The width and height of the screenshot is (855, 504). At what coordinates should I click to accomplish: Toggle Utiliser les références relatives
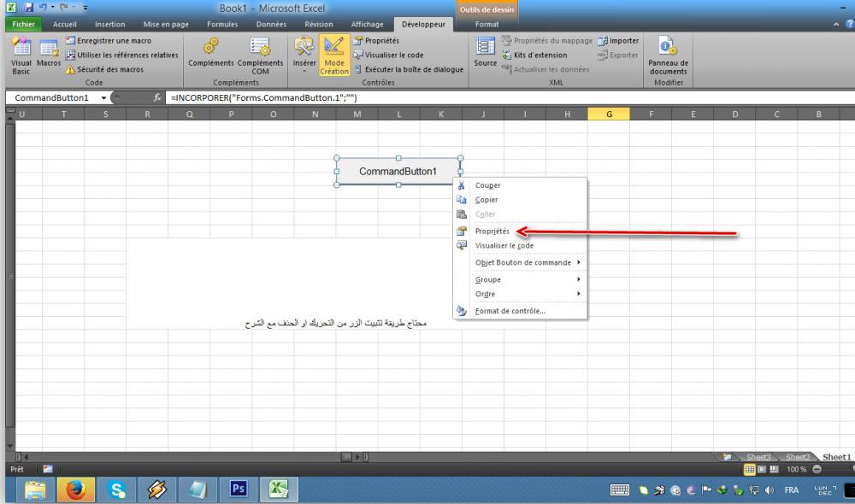point(121,55)
